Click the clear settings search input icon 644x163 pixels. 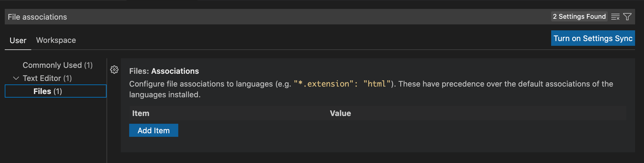tap(615, 17)
